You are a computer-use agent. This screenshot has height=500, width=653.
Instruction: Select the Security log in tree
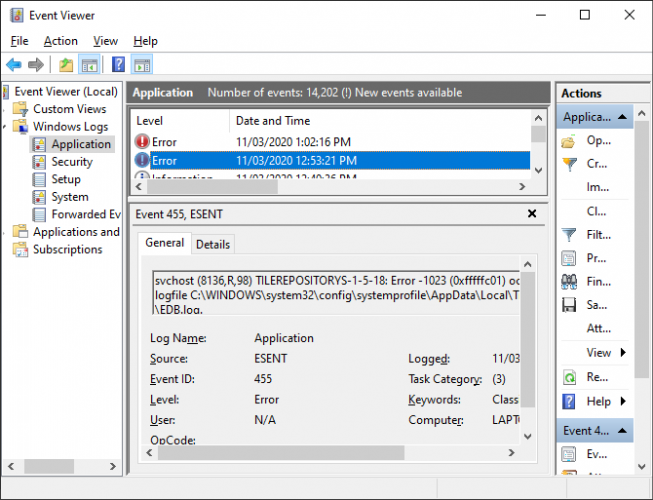(x=72, y=162)
